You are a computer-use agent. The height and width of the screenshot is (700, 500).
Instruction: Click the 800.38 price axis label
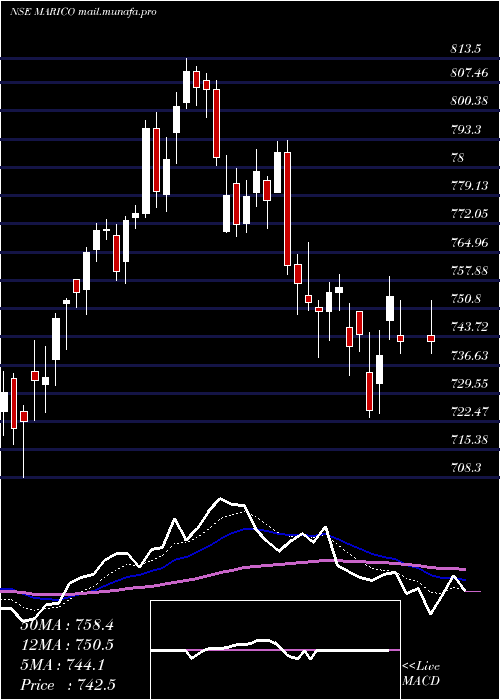point(469,101)
